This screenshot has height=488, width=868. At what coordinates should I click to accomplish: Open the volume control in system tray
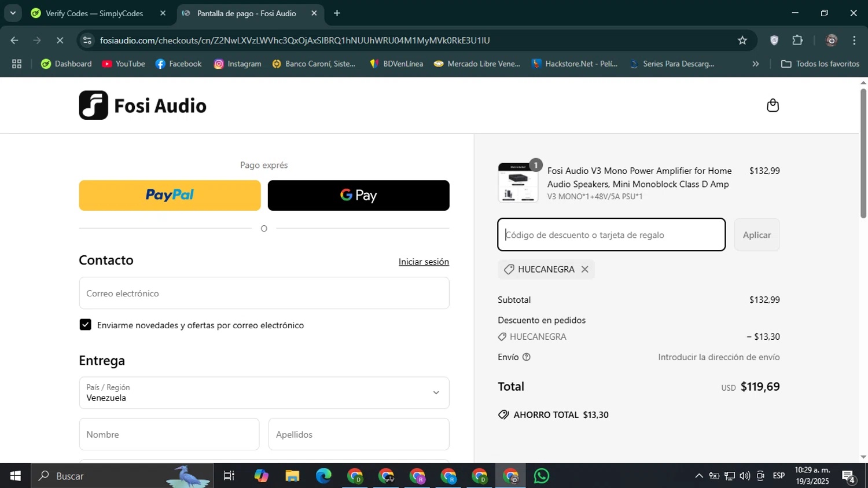(x=745, y=476)
